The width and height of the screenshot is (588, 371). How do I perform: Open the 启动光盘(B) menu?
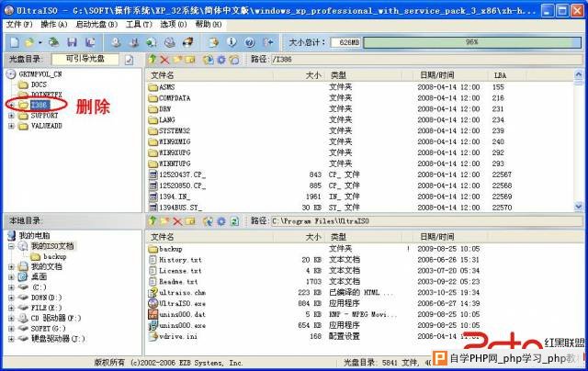(96, 25)
